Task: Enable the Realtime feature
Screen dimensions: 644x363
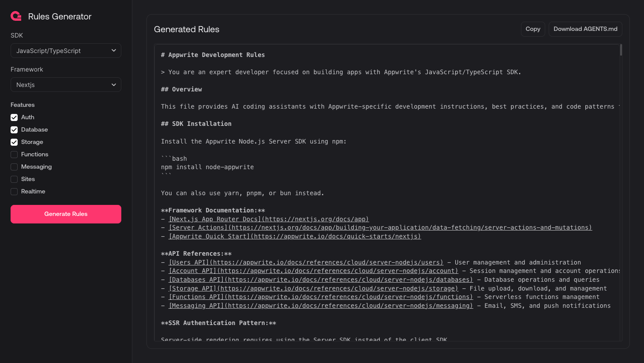Action: 14,191
